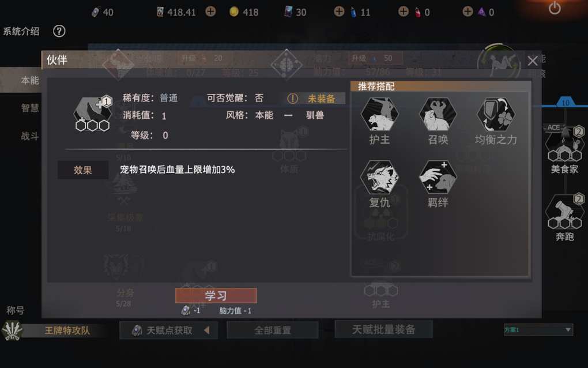Click the 天赋批量装备 button
Viewport: 588px width, 368px height.
[383, 329]
